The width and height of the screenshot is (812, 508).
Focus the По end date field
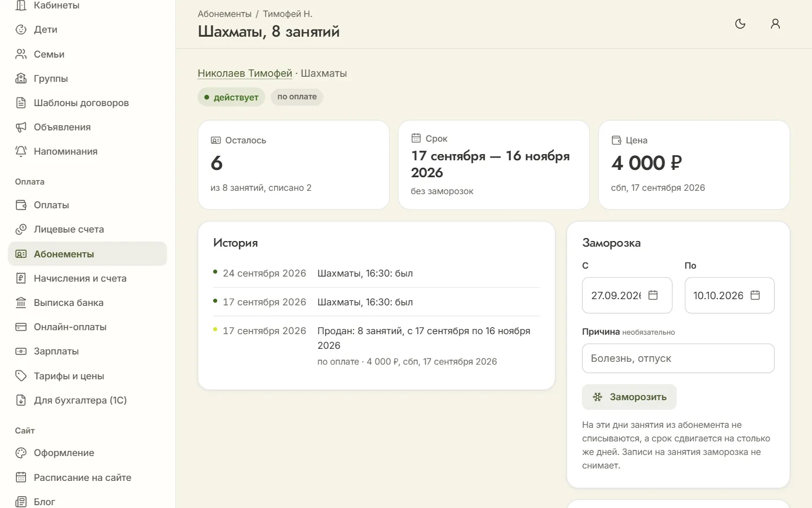point(730,295)
